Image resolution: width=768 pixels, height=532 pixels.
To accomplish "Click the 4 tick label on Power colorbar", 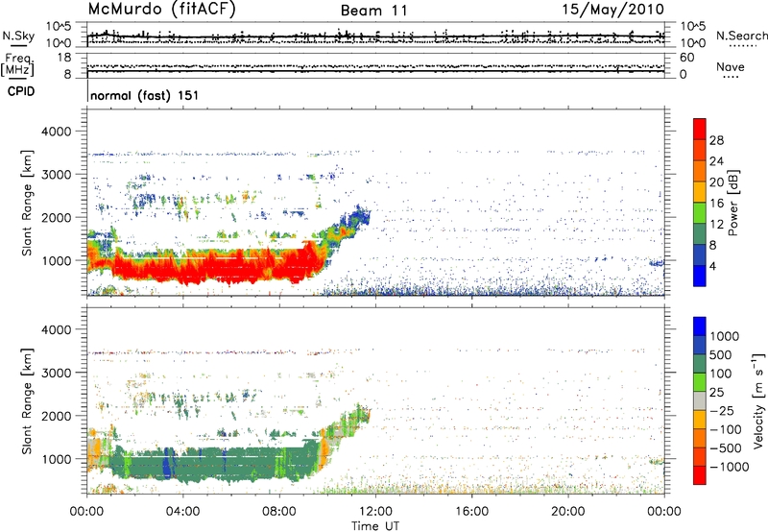I will tap(713, 266).
